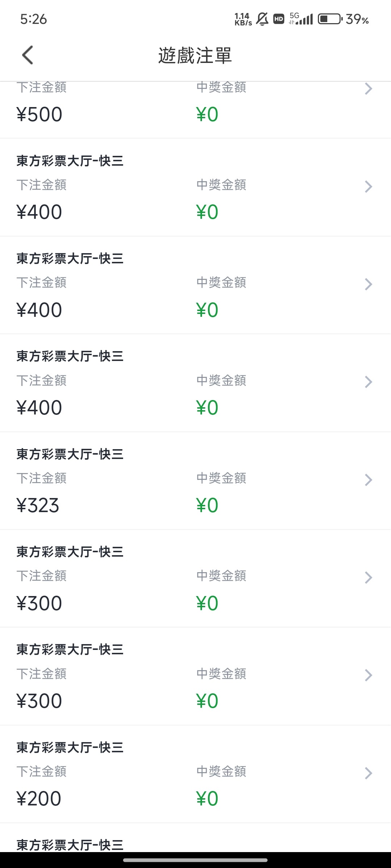Viewport: 391px width, 868px height.
Task: Tap the 遊戲注單 page title
Action: 195,56
